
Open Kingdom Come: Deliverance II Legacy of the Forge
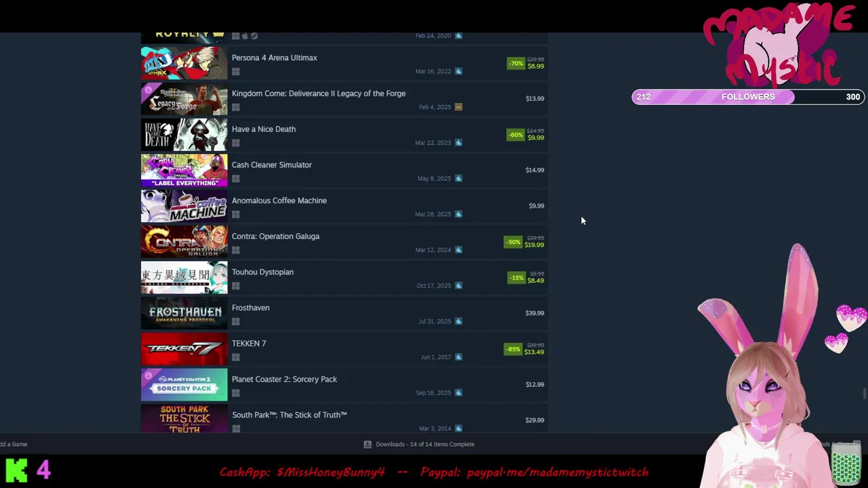[x=319, y=94]
